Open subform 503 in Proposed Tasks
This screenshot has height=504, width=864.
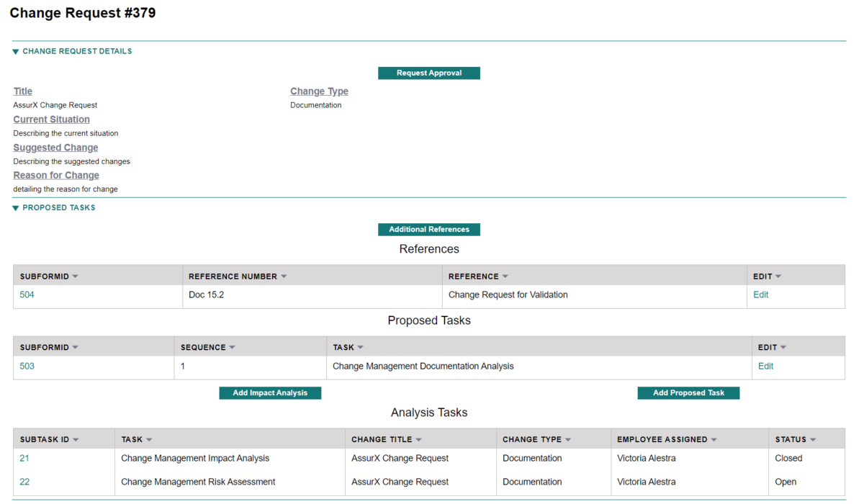(x=27, y=366)
